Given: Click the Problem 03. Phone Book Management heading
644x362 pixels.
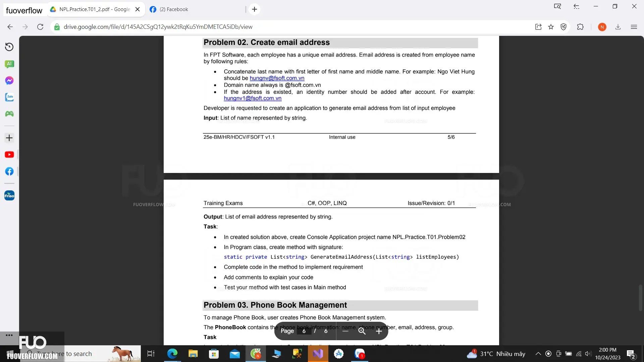Looking at the screenshot, I should [275, 305].
